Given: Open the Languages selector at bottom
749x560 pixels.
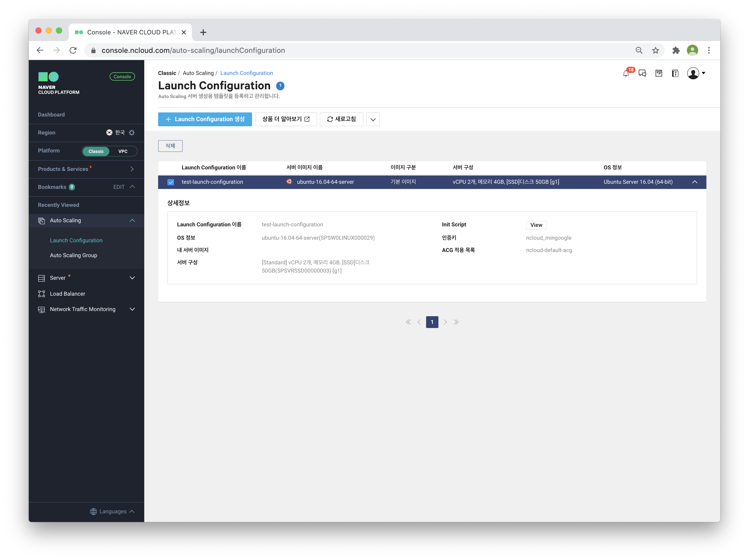Looking at the screenshot, I should 113,511.
